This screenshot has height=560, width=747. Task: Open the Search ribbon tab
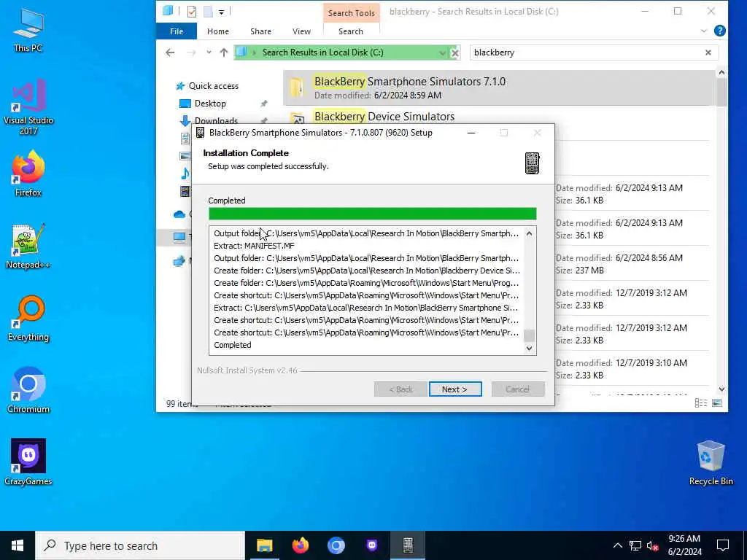point(351,31)
